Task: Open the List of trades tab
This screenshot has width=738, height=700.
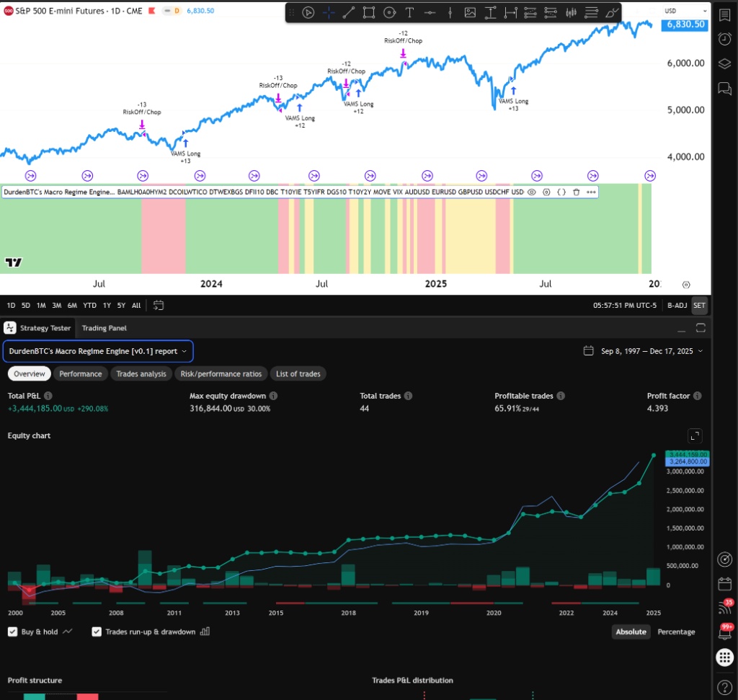Action: point(299,373)
